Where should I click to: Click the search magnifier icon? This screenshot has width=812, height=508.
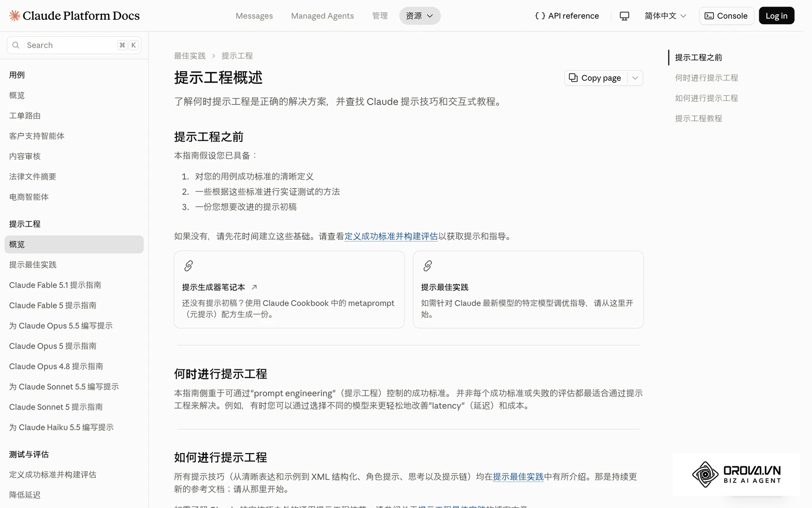click(x=16, y=45)
